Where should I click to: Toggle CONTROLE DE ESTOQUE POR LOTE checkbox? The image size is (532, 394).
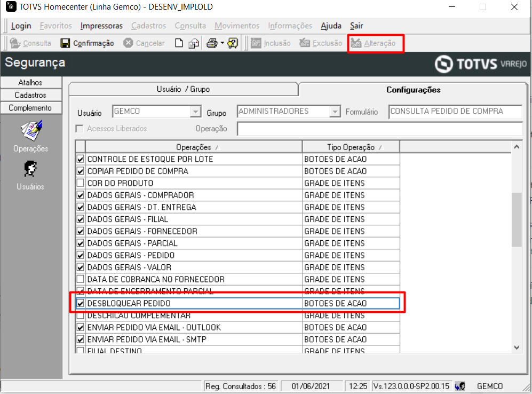pyautogui.click(x=80, y=159)
